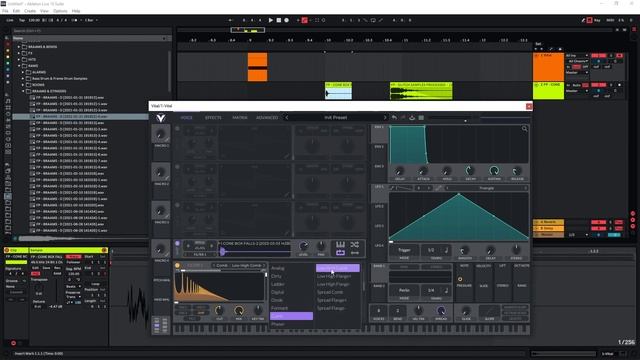Go to previous Vital preset

pyautogui.click(x=287, y=118)
